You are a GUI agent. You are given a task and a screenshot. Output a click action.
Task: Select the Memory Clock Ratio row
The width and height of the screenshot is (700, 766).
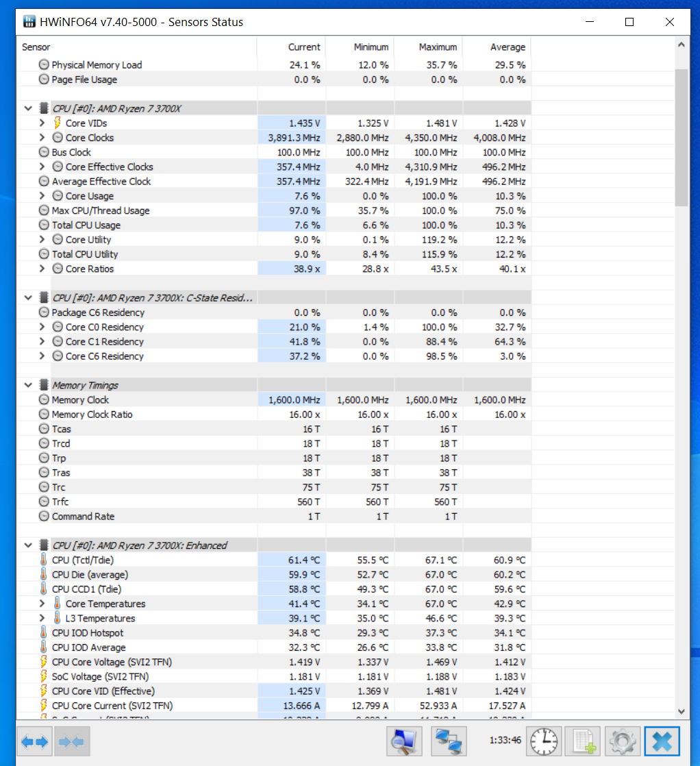pos(274,415)
